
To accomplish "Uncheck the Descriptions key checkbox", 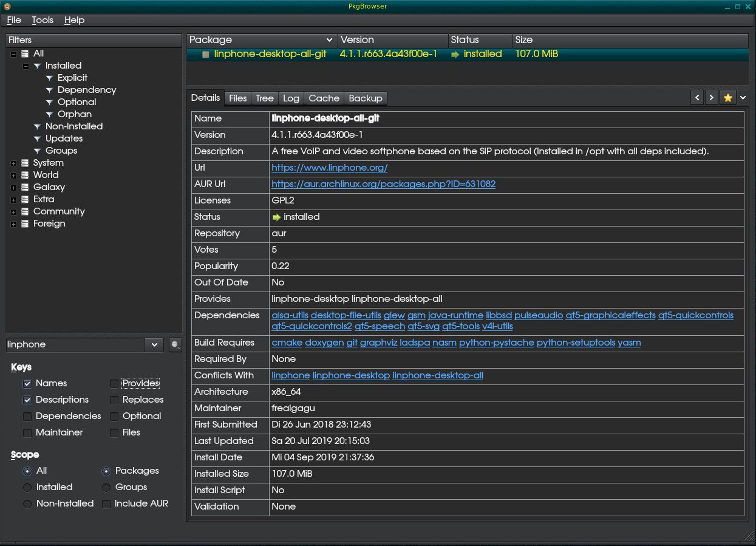I will pos(27,400).
